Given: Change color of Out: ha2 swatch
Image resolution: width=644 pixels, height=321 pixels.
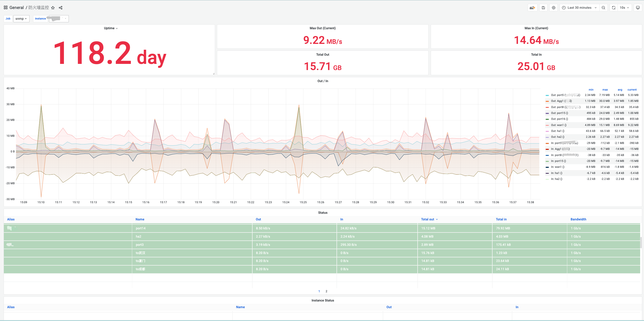Looking at the screenshot, I should [547, 137].
